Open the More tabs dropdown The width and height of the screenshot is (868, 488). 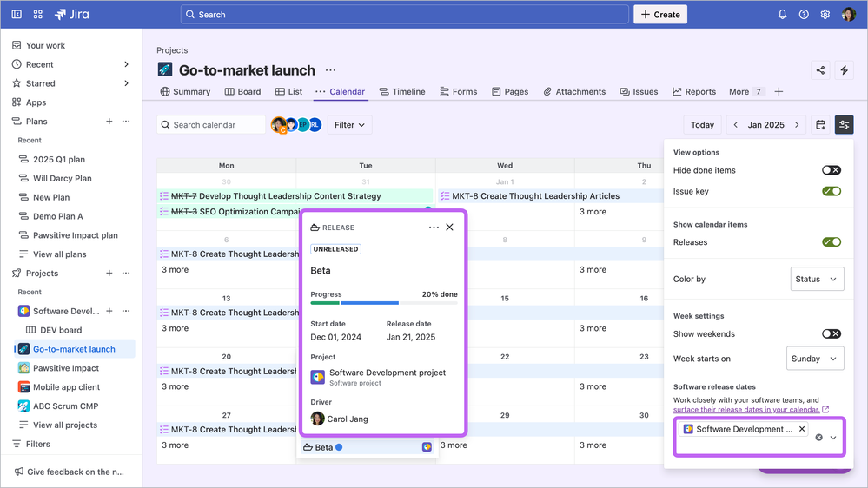tap(746, 91)
